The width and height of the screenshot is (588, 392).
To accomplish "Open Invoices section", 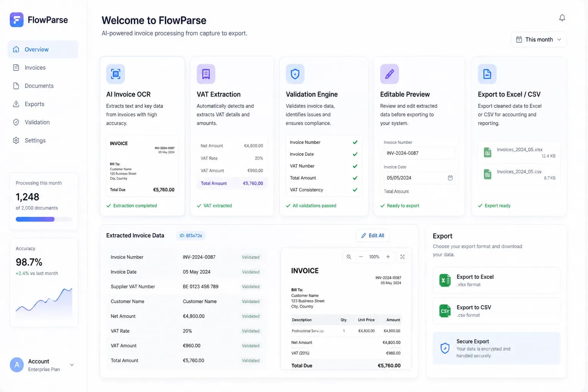I will pyautogui.click(x=43, y=68).
